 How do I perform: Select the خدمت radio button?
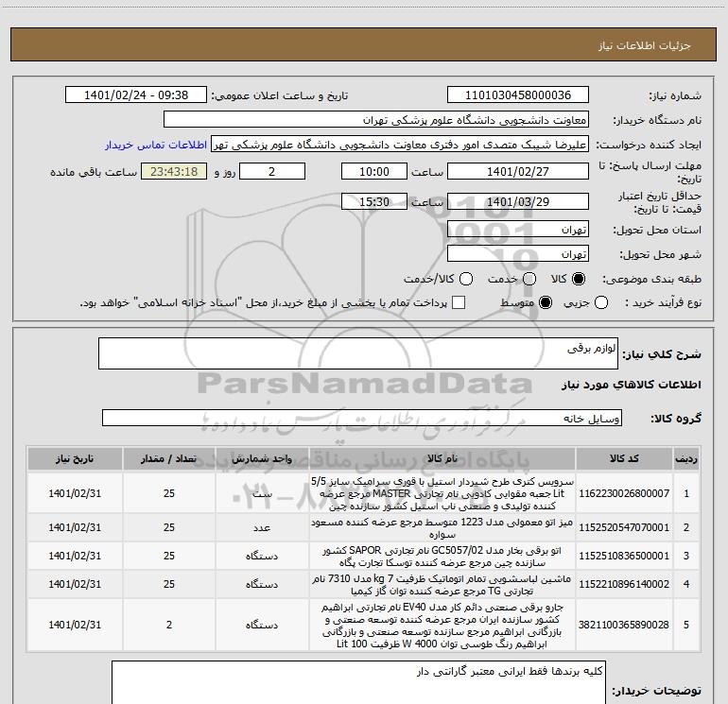529,279
